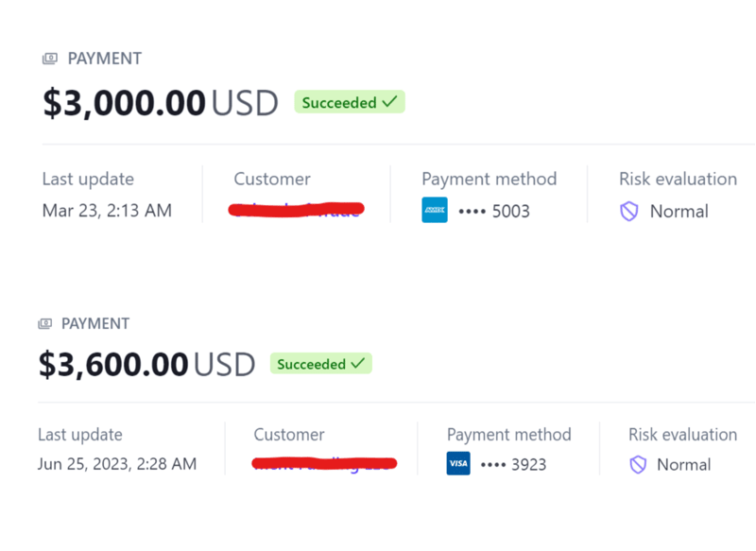The image size is (756, 551).
Task: Open the redacted customer link of second payment
Action: 325,463
